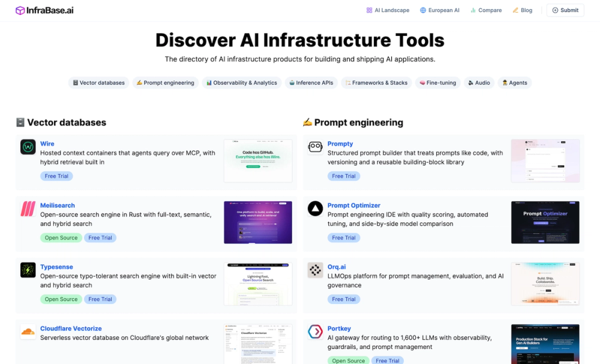Image resolution: width=600 pixels, height=364 pixels.
Task: Click Free Trial badge under Meilisearch
Action: (100, 238)
